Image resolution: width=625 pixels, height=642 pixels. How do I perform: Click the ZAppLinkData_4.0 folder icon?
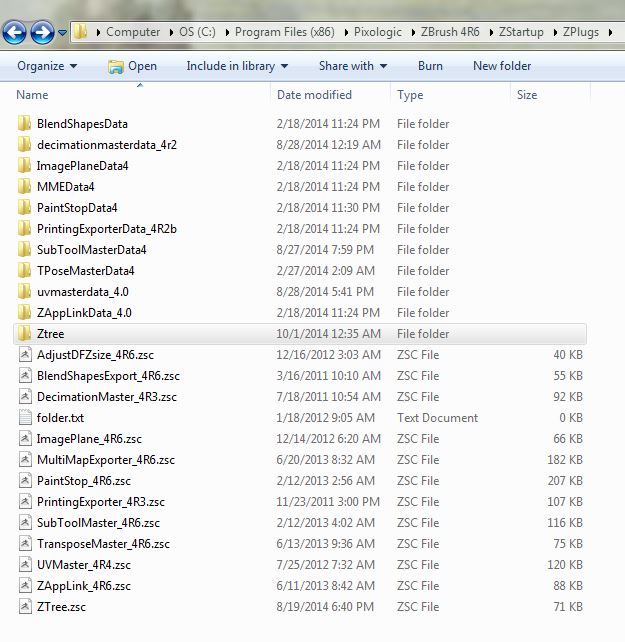coord(25,312)
